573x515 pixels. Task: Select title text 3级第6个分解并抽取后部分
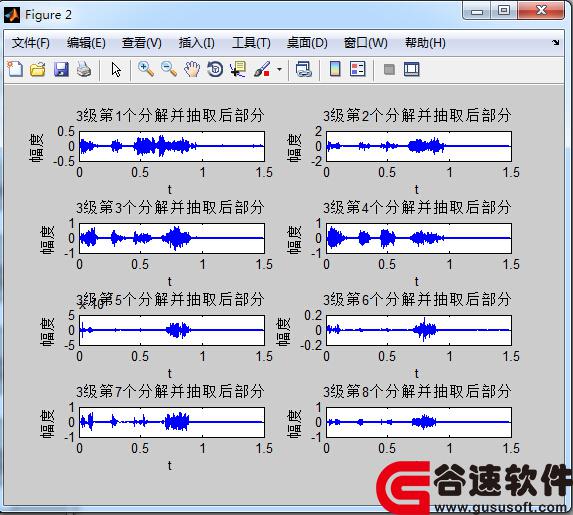pyautogui.click(x=417, y=300)
